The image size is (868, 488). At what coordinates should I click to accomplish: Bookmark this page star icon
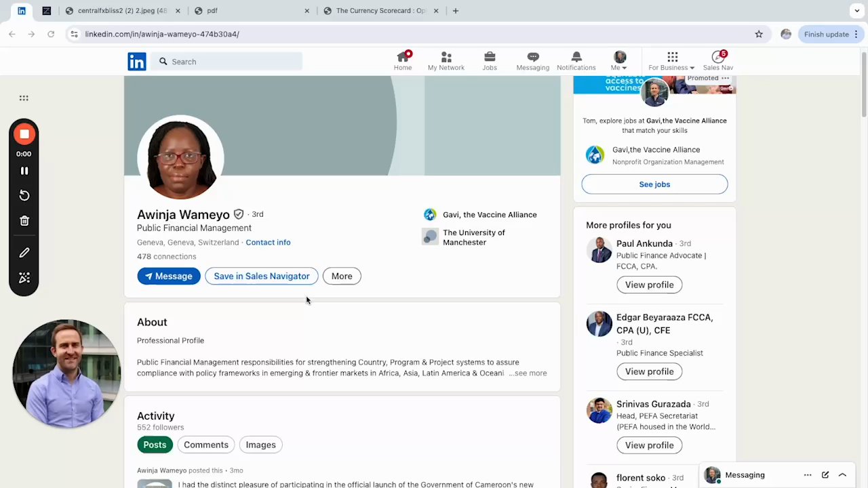pos(759,34)
